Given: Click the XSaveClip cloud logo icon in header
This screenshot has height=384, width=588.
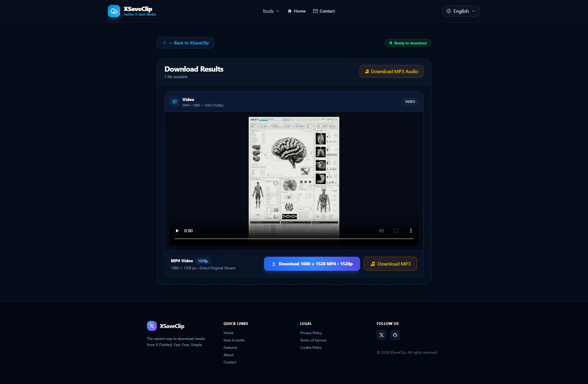Looking at the screenshot, I should (x=114, y=11).
